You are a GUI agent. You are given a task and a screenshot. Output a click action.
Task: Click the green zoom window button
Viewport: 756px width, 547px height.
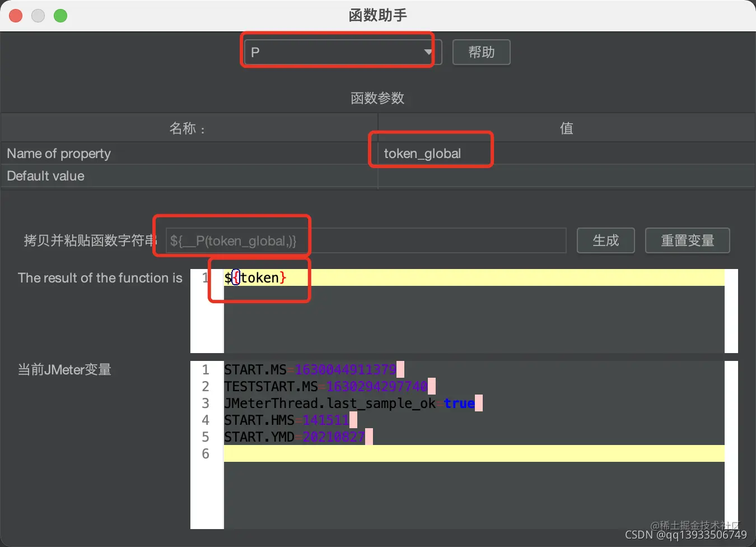[x=60, y=16]
